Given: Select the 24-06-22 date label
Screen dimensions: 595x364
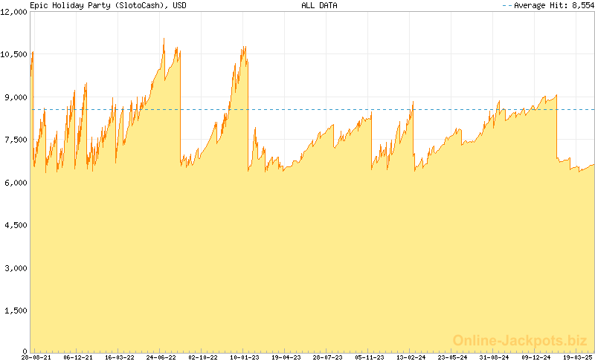Looking at the screenshot, I should click(x=161, y=357).
